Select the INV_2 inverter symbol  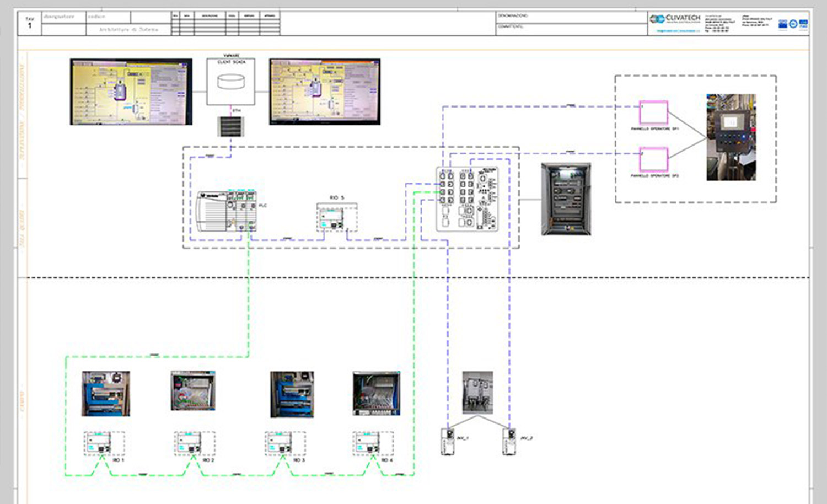pyautogui.click(x=509, y=442)
